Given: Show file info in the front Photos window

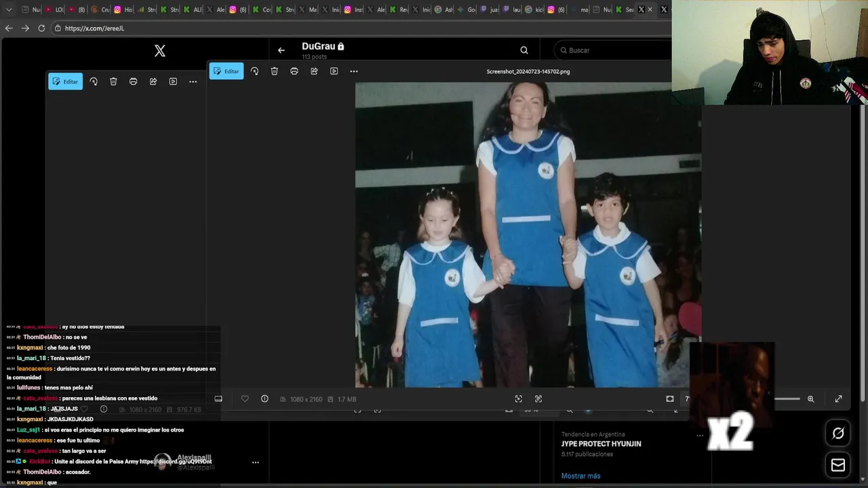Looking at the screenshot, I should coord(264,399).
